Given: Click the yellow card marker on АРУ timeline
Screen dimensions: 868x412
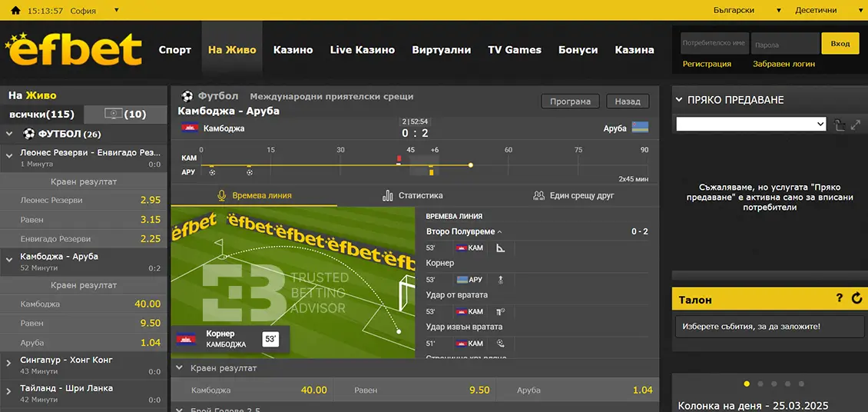Looking at the screenshot, I should 431,172.
